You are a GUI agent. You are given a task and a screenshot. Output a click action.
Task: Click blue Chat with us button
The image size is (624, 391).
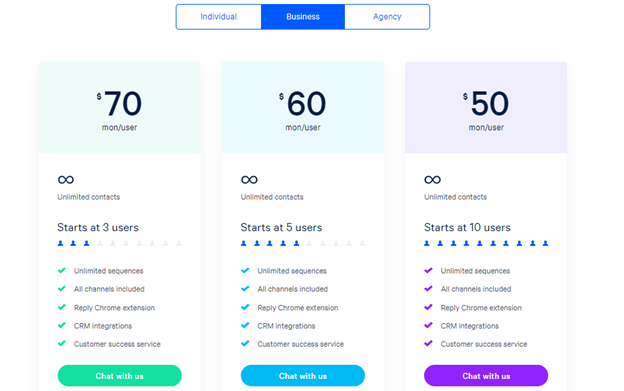[303, 375]
